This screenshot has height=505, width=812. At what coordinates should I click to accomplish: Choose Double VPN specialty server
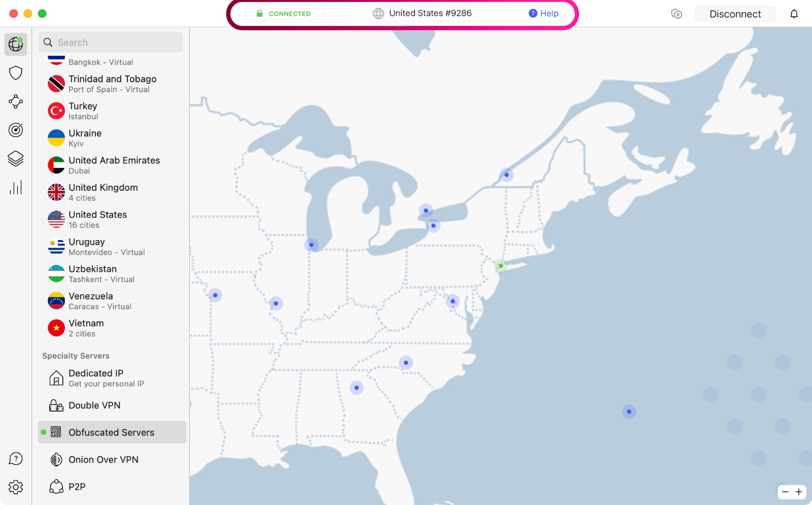point(112,406)
